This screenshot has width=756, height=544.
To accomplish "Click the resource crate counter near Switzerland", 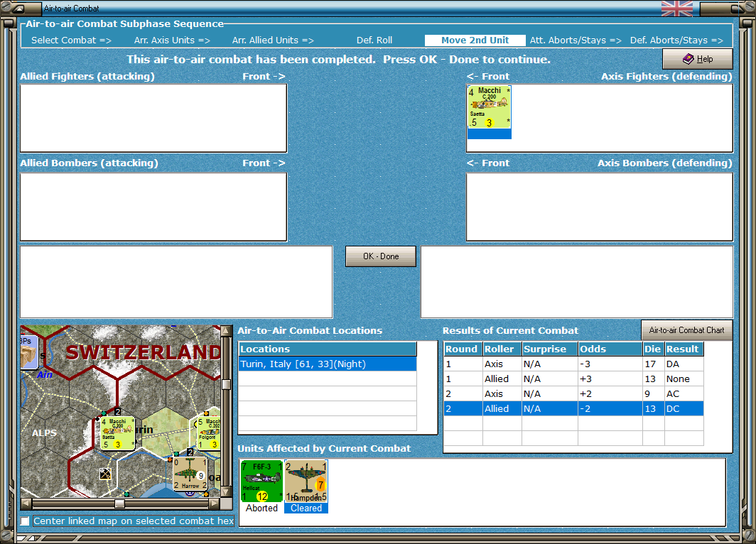I will point(29,352).
